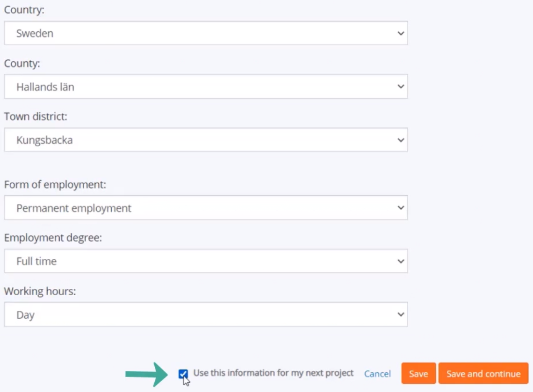Click the 'Working hours:' field label
The image size is (533, 392).
tap(40, 292)
